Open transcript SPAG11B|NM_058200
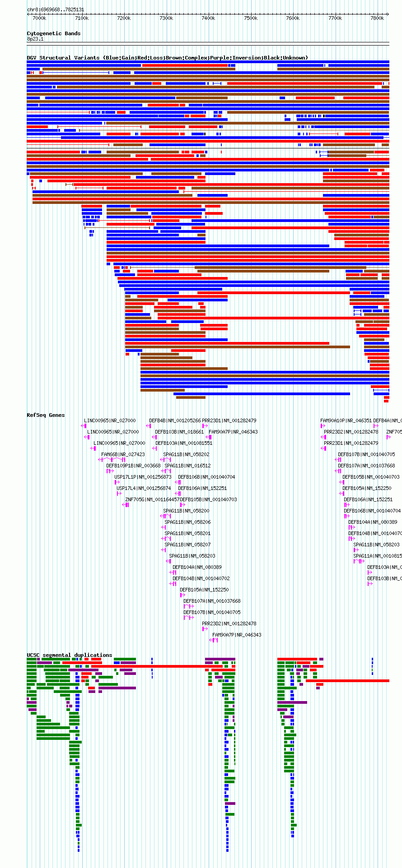This screenshot has height=868, width=402. tap(186, 511)
